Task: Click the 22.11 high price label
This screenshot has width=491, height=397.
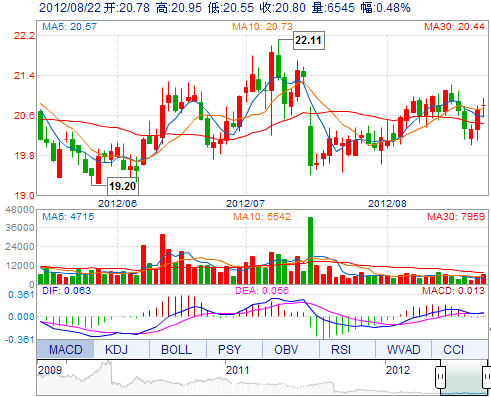Action: 309,40
